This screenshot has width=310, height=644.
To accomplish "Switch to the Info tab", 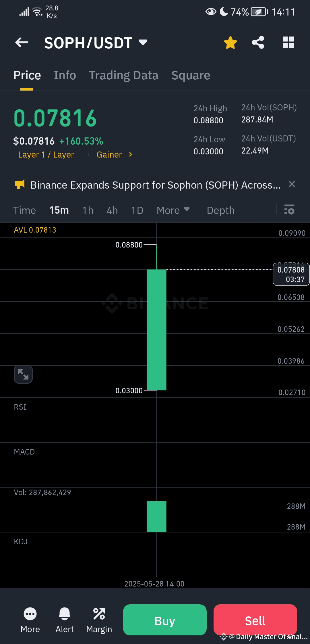I will [x=65, y=75].
